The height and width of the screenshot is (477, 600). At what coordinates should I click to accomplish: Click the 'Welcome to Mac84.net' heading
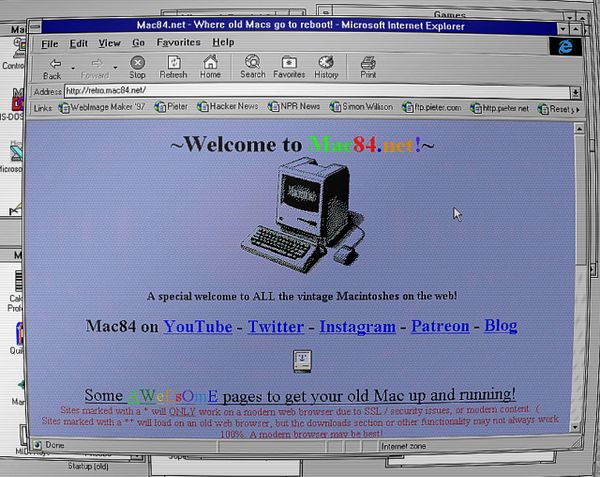(x=302, y=145)
